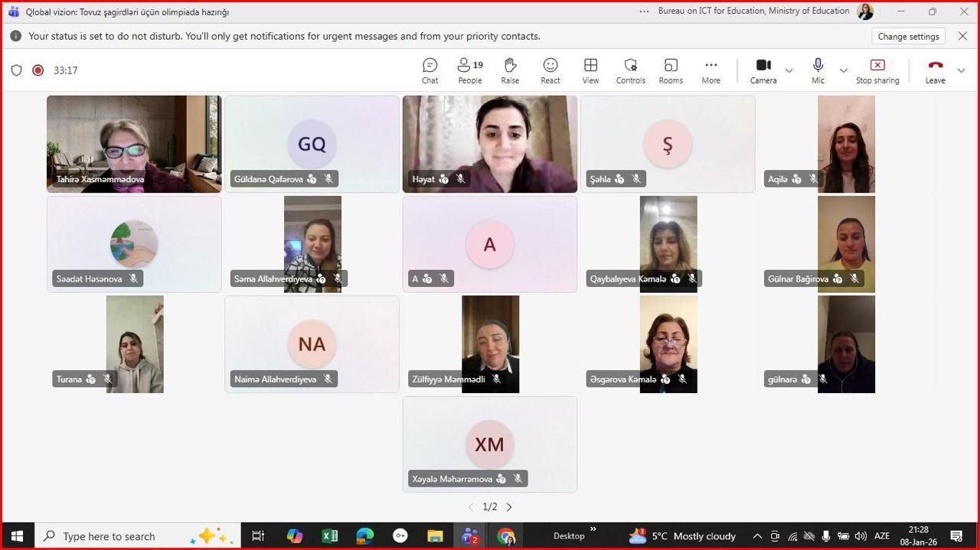The image size is (980, 550).
Task: Expand the Mic options dropdown arrow
Action: (x=844, y=70)
